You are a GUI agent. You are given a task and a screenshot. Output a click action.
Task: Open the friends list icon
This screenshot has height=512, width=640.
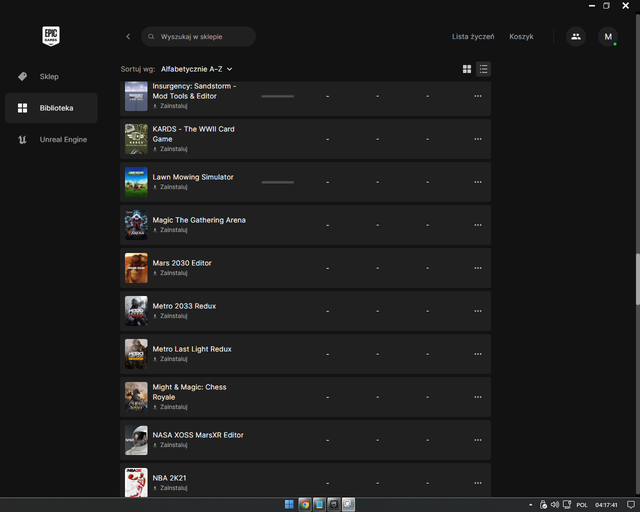click(576, 36)
